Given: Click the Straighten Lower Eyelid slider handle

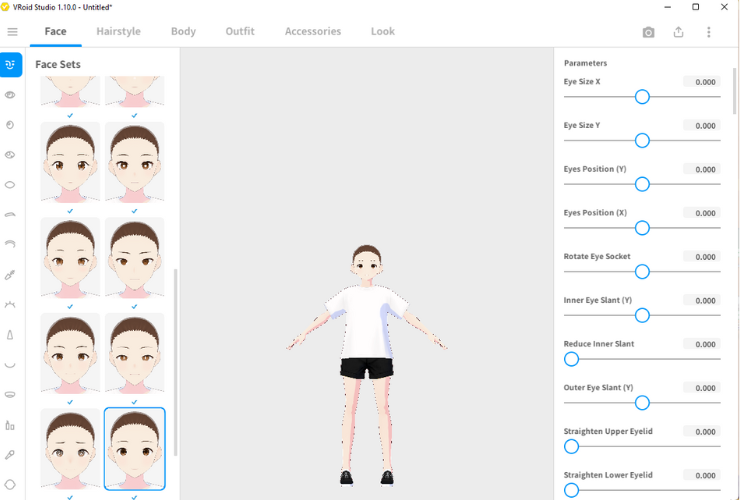Looking at the screenshot, I should [x=571, y=490].
